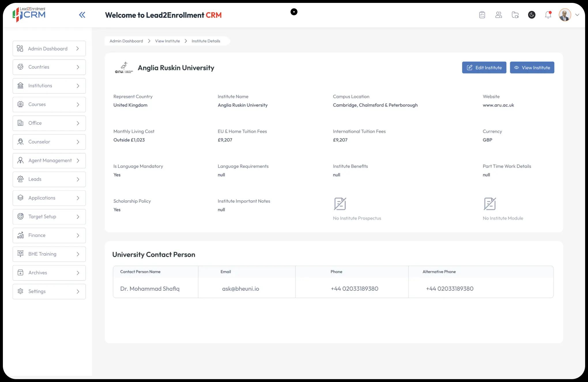Click the user profile avatar
Image resolution: width=588 pixels, height=382 pixels.
(565, 15)
